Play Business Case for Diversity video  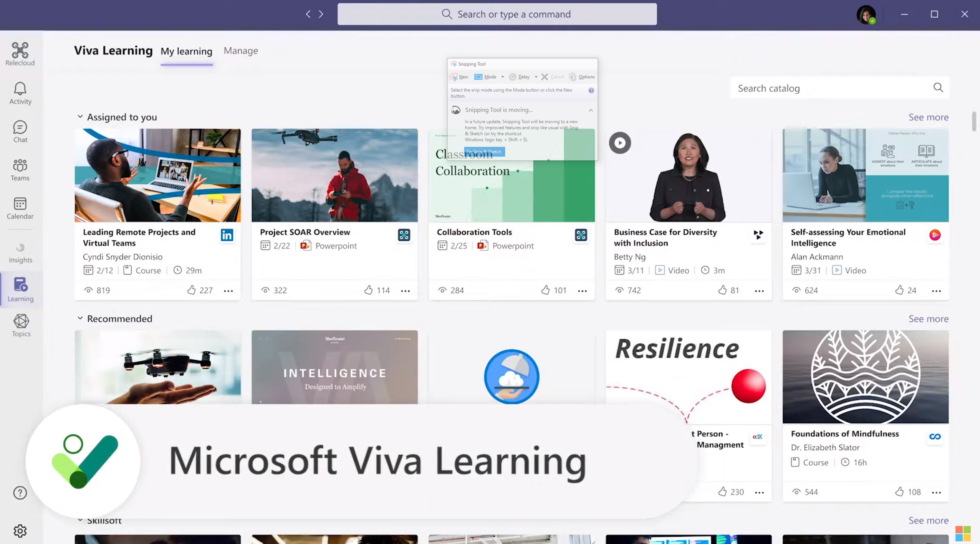point(619,142)
